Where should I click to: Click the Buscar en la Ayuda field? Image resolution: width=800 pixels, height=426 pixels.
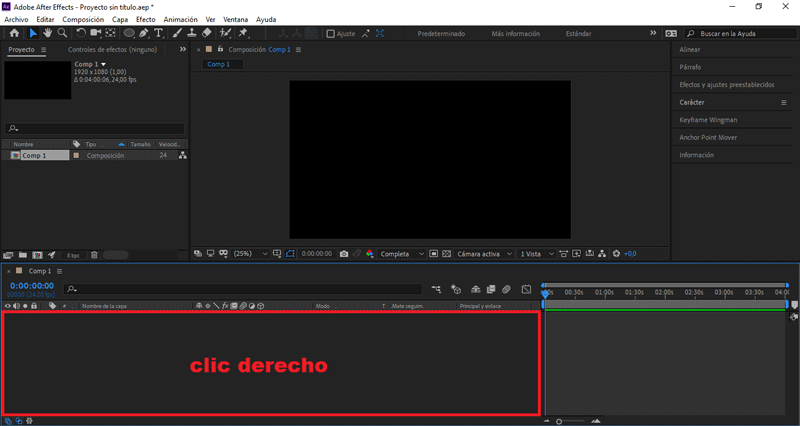[740, 34]
